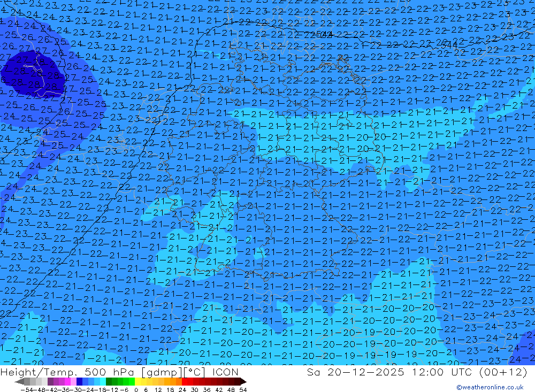Pick the darkest maroon swatch at legend's right end
The width and height of the screenshot is (535, 392).
(x=238, y=381)
